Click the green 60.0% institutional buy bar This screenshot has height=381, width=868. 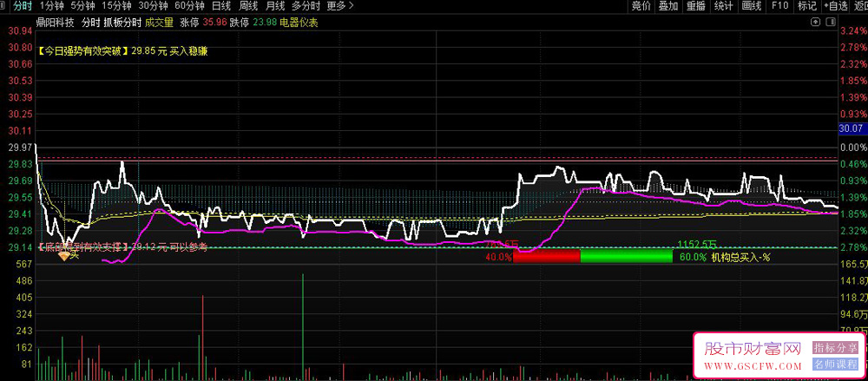coord(626,256)
